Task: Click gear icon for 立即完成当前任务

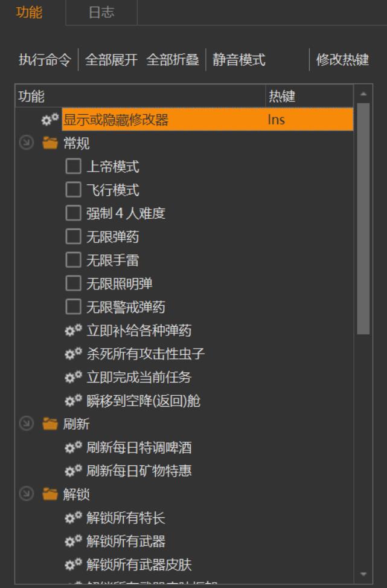Action: [x=73, y=378]
